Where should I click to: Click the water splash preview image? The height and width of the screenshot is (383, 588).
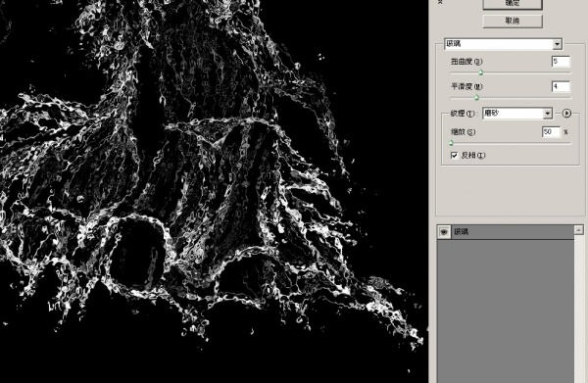point(214,192)
